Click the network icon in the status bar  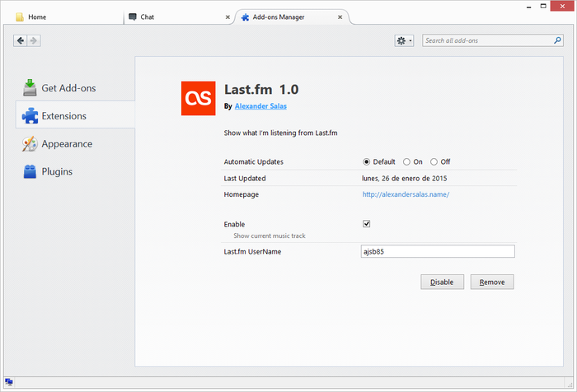pos(9,382)
